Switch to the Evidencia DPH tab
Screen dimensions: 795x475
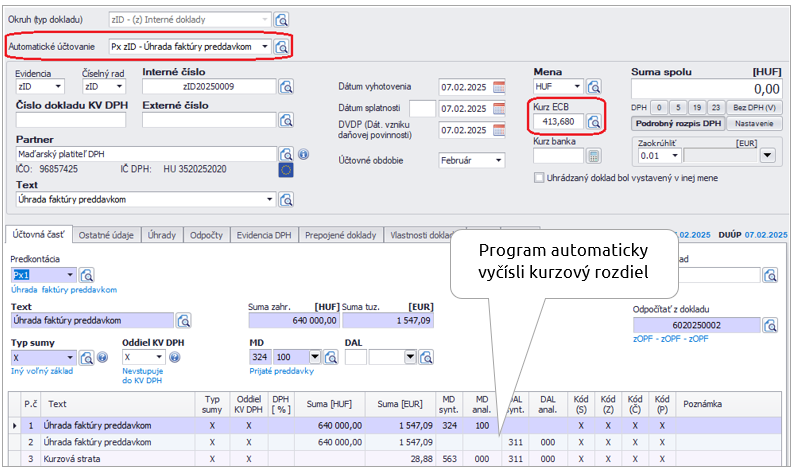(x=265, y=235)
